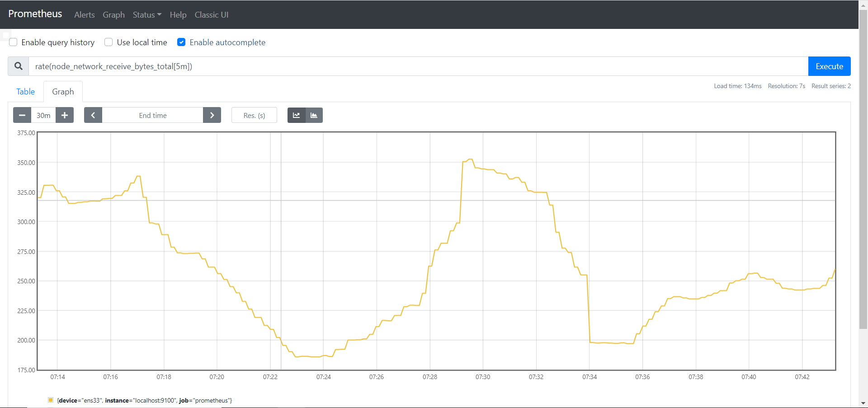Screen dimensions: 868x408
Task: Disable the Enable autocomplete checkbox
Action: [x=181, y=42]
